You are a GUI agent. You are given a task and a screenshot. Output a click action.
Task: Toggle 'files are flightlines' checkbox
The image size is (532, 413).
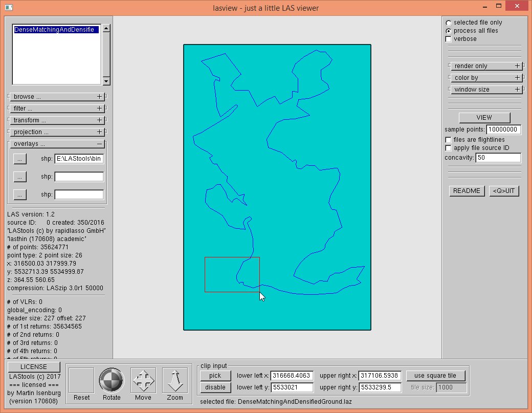[x=449, y=140]
